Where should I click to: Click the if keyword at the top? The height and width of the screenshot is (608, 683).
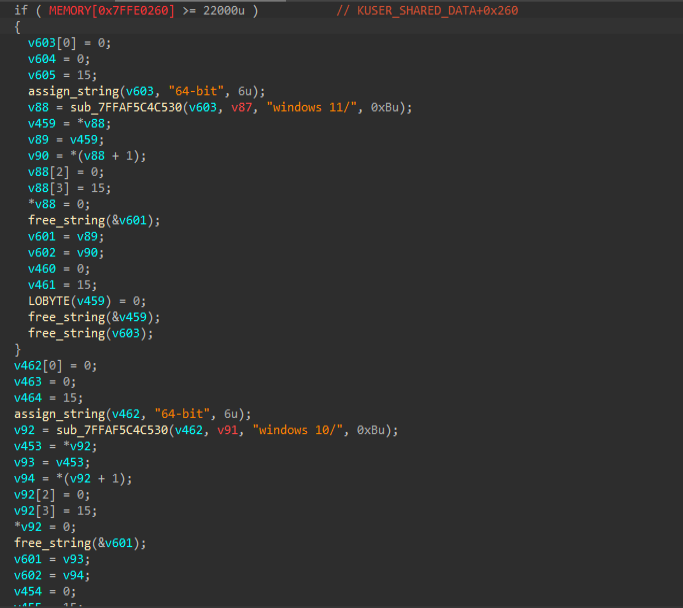[20, 10]
